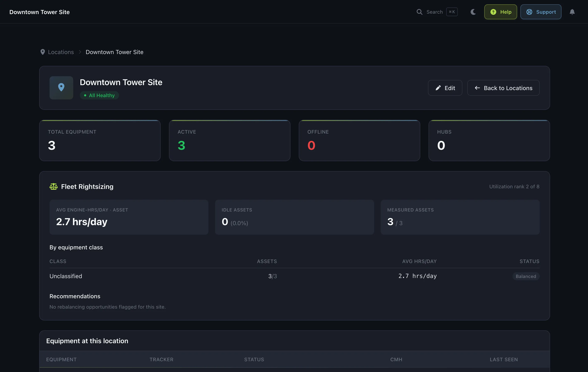Screen dimensions: 588x372
Task: Click the Recommendations heading
Action: click(x=75, y=296)
